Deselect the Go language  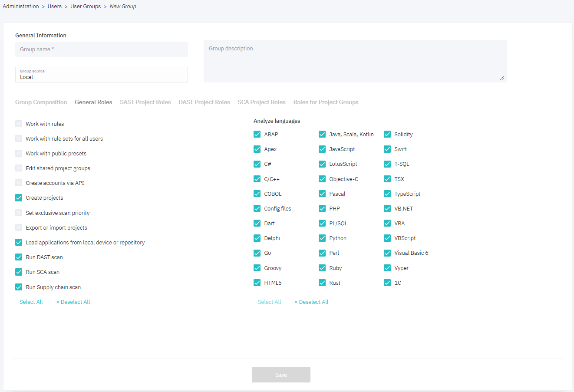click(x=257, y=253)
